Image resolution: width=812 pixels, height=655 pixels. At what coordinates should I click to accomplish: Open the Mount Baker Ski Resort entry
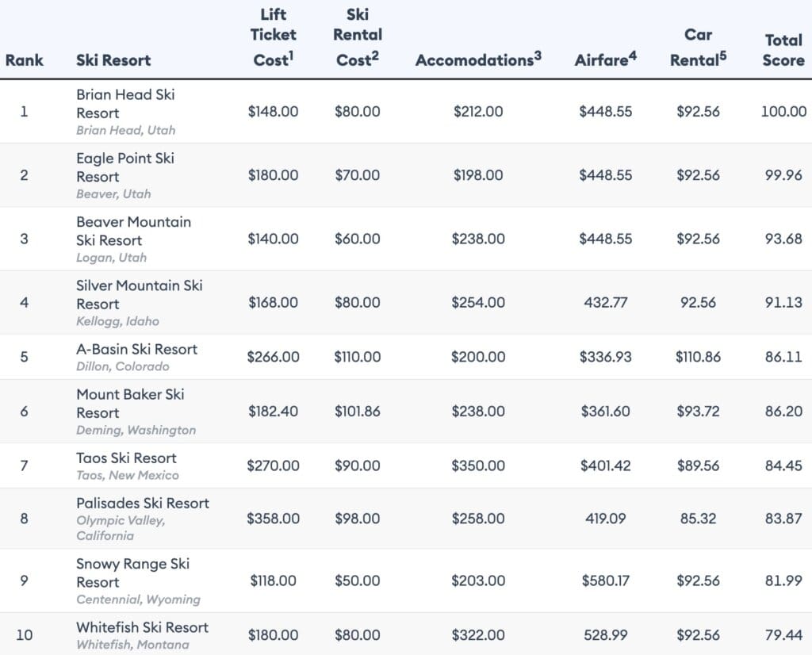(130, 403)
